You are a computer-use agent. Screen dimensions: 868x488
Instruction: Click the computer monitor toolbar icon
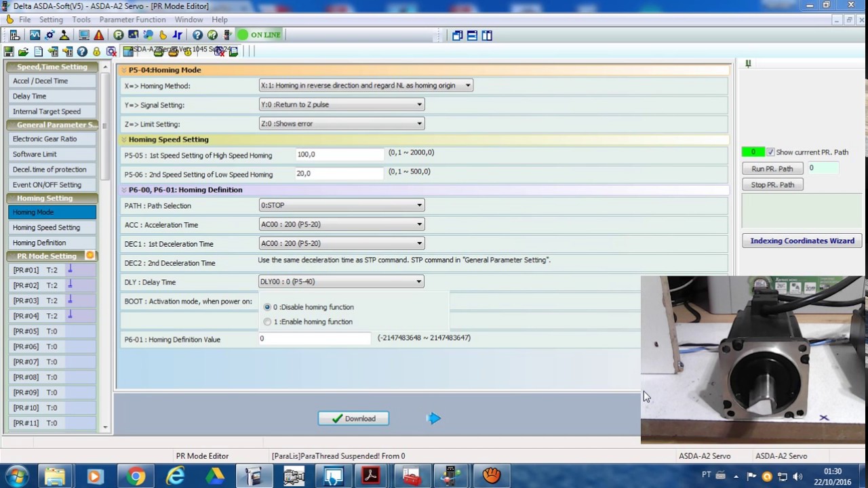pyautogui.click(x=84, y=35)
